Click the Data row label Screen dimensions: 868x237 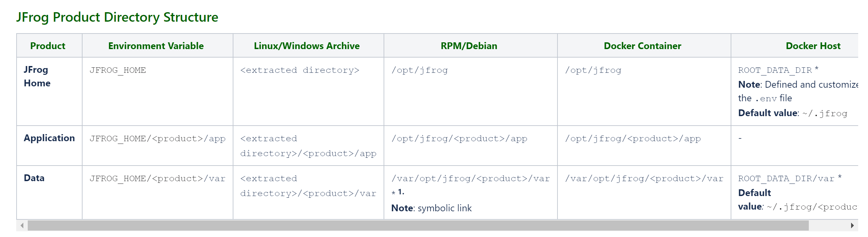(34, 178)
